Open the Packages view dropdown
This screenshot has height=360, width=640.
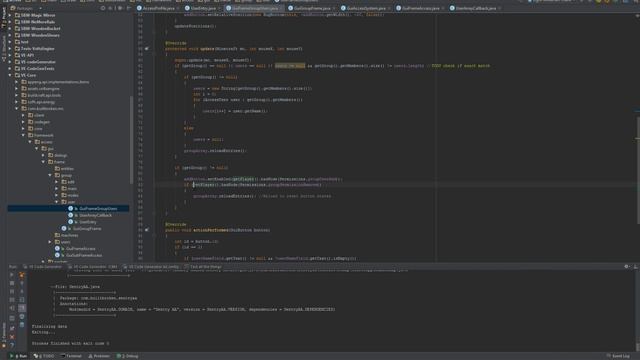point(27,8)
